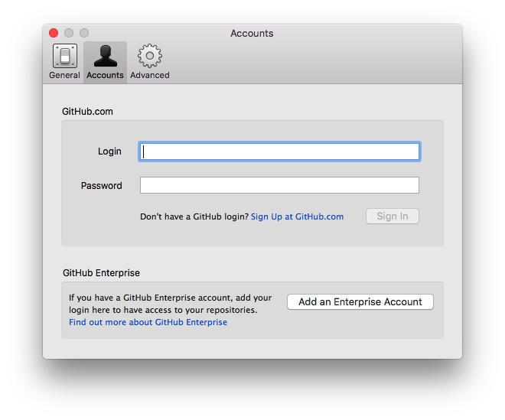Close the Accounts window with red button
505x420 pixels.
click(x=54, y=33)
